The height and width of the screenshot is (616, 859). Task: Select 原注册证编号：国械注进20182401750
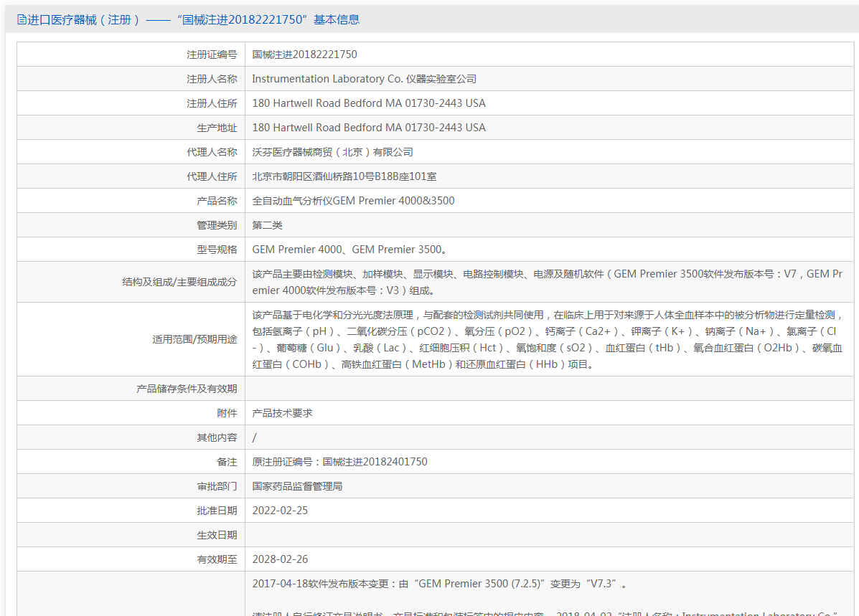coord(339,462)
